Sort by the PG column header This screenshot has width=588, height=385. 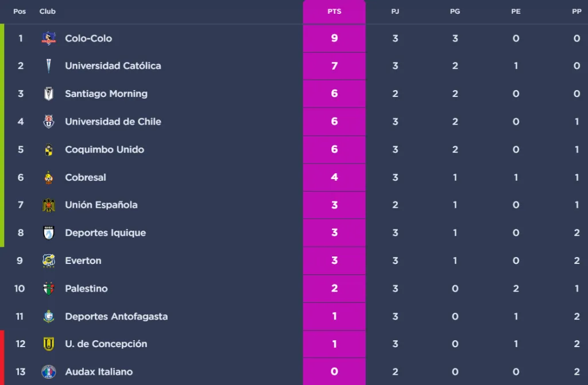coord(455,11)
